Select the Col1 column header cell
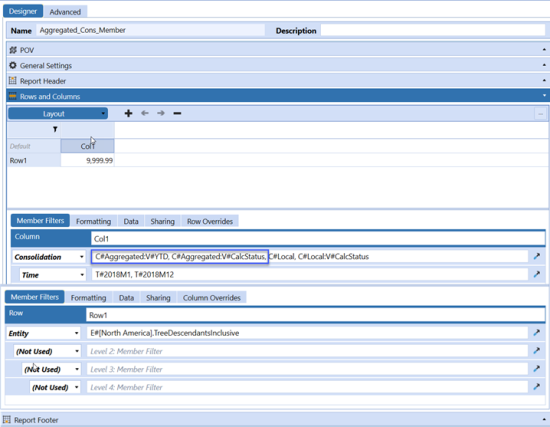Image resolution: width=550 pixels, height=427 pixels. pyautogui.click(x=88, y=146)
